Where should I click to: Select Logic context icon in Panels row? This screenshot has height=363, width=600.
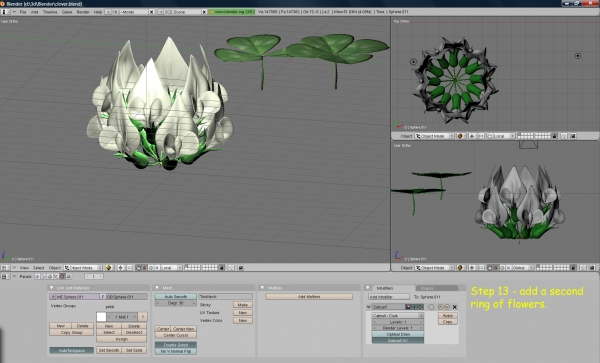tap(37, 276)
